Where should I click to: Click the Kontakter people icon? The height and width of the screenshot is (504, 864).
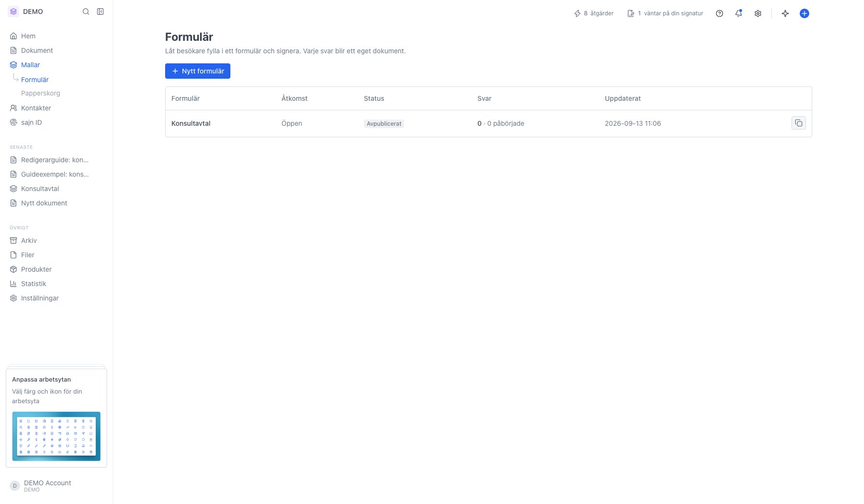(13, 108)
